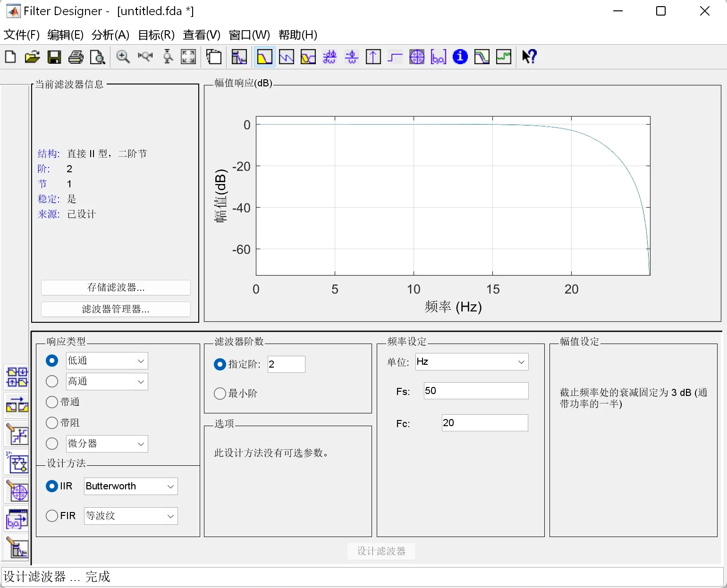Show round-off noise power spectrum

[504, 57]
